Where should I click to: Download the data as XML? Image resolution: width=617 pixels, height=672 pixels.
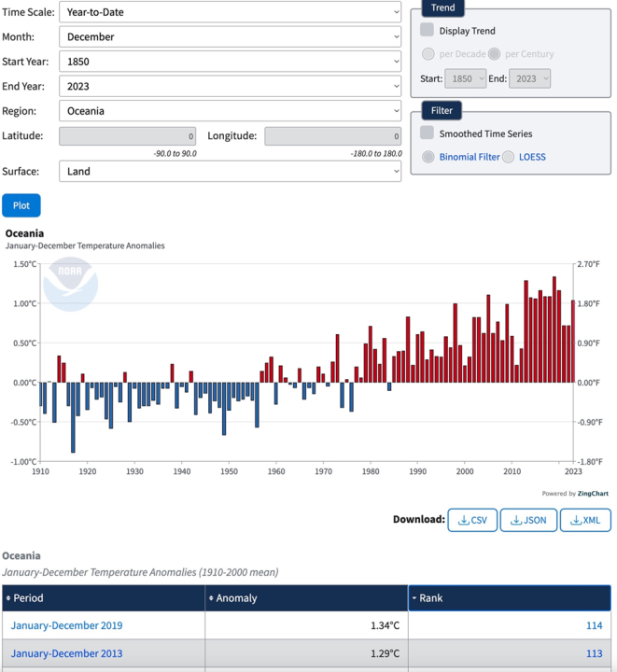[x=584, y=520]
